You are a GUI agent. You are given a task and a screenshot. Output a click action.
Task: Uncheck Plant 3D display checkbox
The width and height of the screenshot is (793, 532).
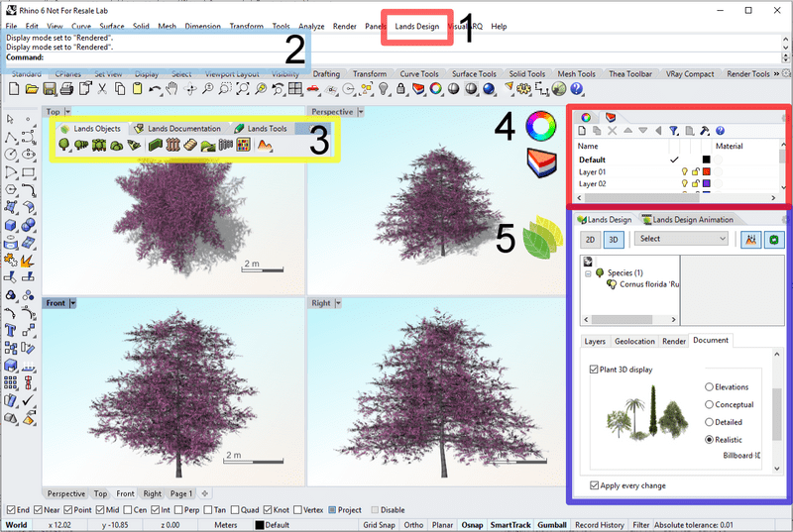593,370
